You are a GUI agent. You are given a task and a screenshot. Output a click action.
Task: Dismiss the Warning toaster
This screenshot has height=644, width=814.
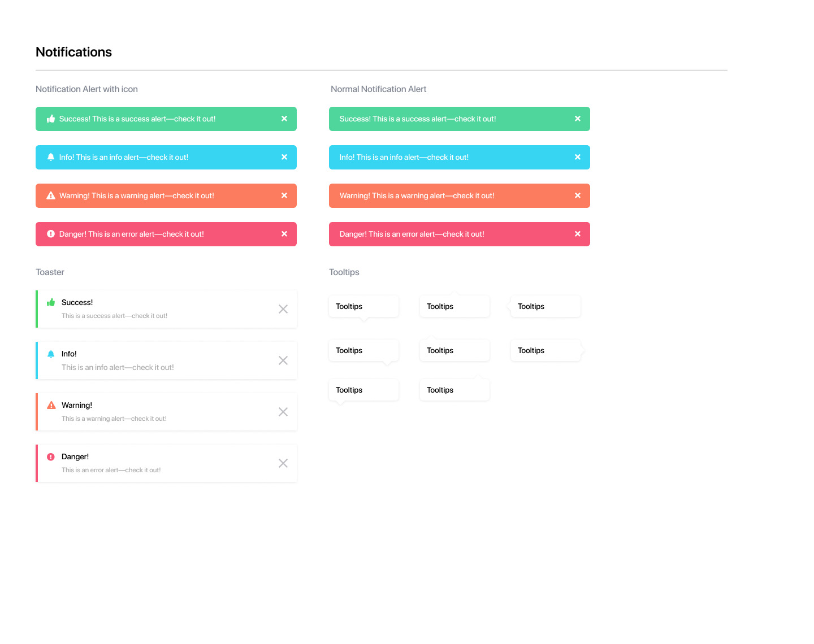point(283,412)
